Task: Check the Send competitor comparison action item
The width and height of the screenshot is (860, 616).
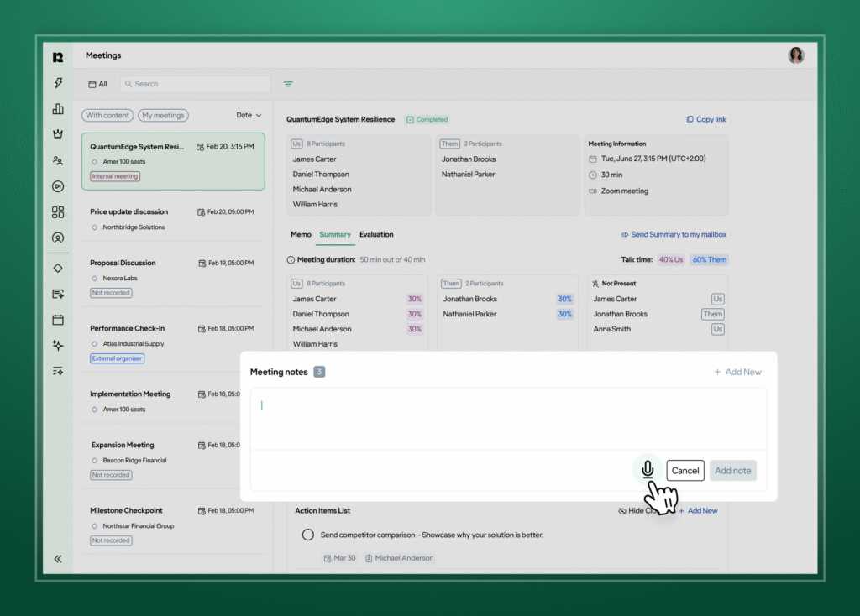Action: [x=307, y=535]
